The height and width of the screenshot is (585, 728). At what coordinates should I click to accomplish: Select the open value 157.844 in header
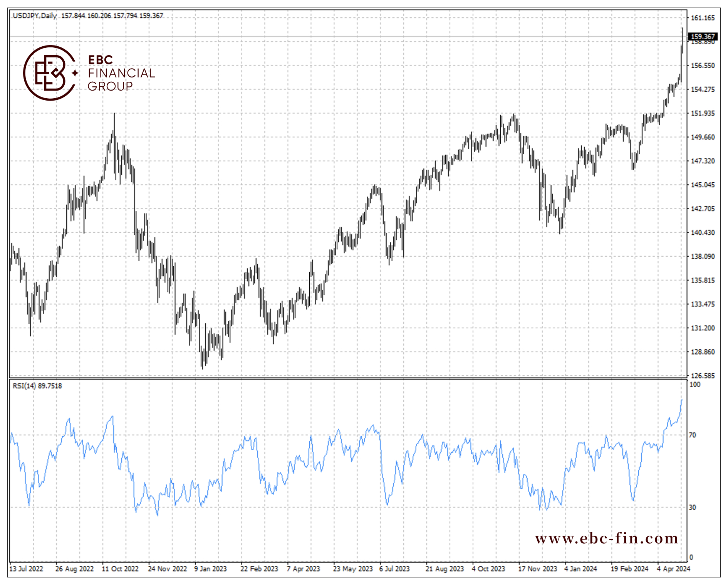pos(73,15)
